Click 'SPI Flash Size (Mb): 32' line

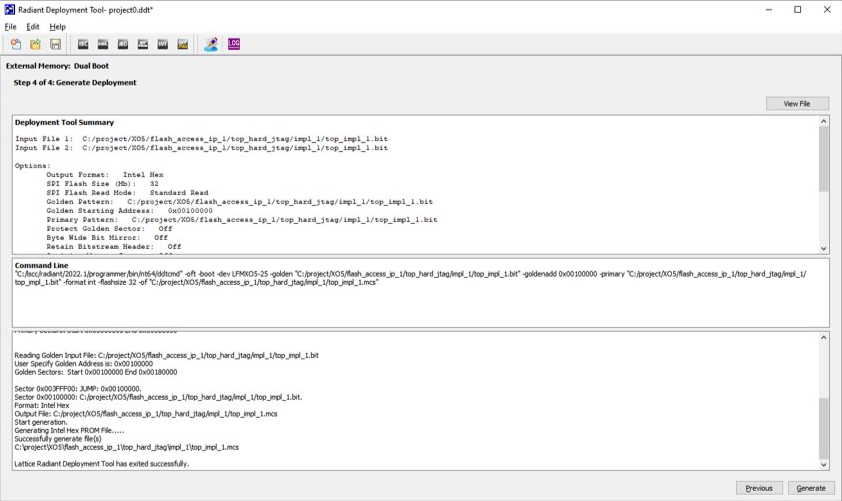coord(102,184)
